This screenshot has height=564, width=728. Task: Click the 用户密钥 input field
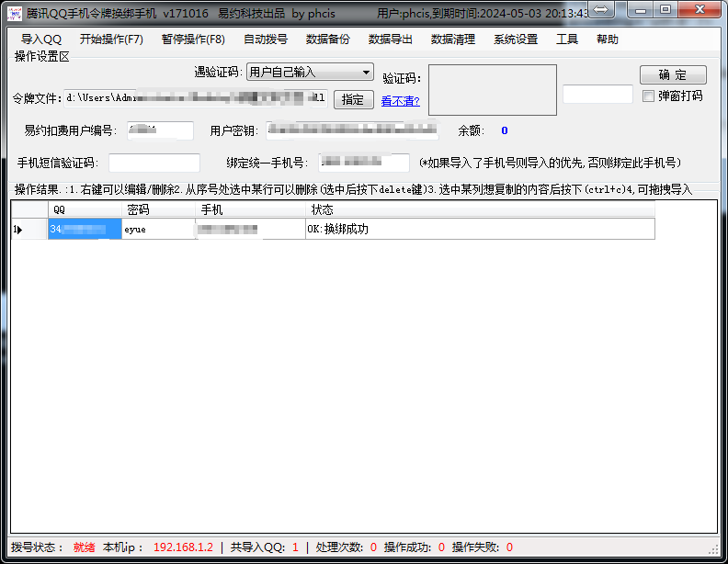[352, 130]
